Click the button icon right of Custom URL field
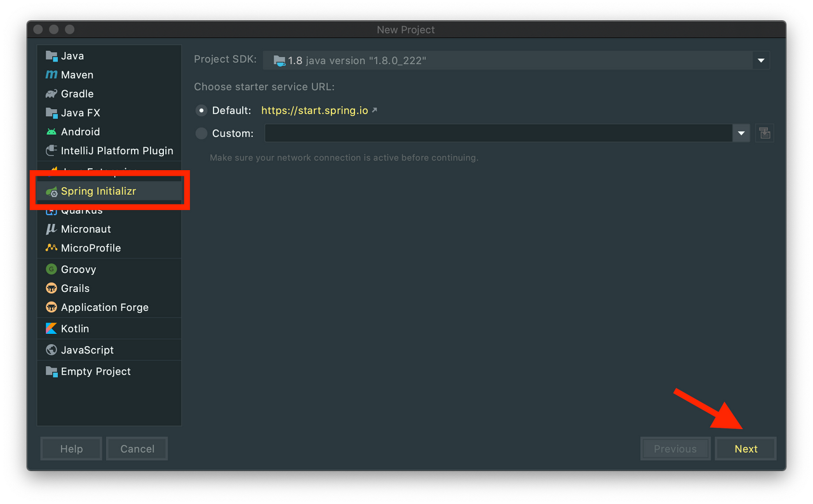The width and height of the screenshot is (813, 504). pyautogui.click(x=765, y=133)
